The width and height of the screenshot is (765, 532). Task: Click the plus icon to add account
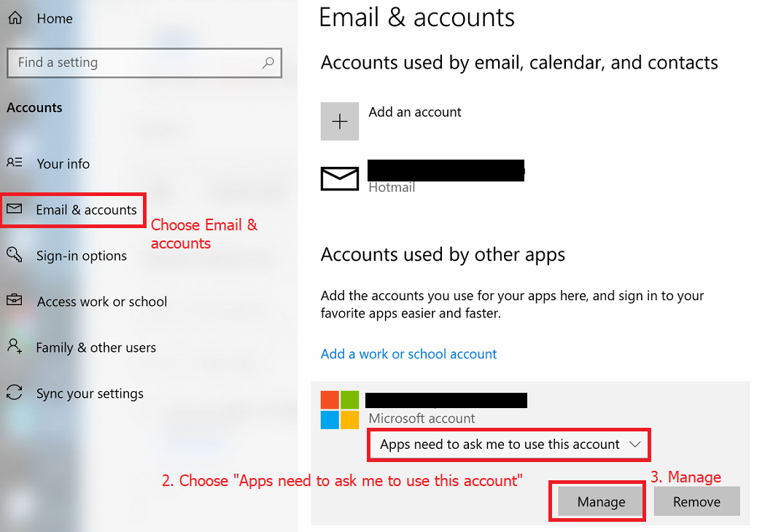click(340, 121)
